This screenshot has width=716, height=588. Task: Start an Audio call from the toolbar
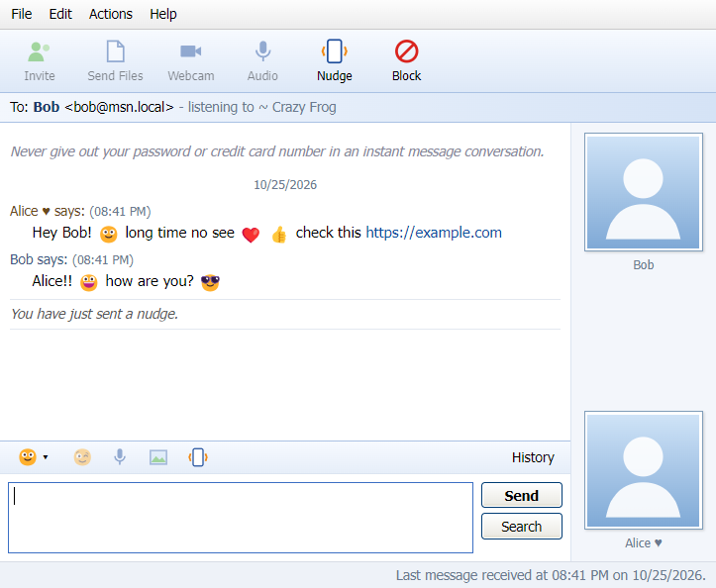click(262, 61)
